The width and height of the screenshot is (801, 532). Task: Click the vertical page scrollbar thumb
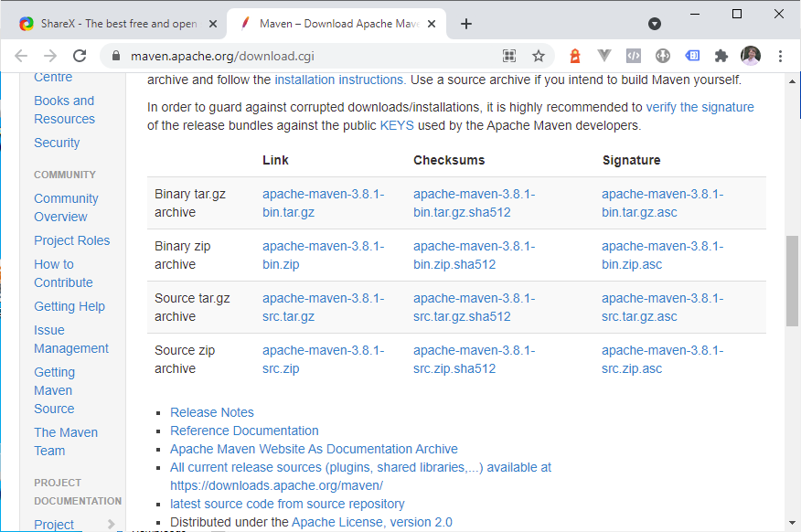pyautogui.click(x=792, y=282)
